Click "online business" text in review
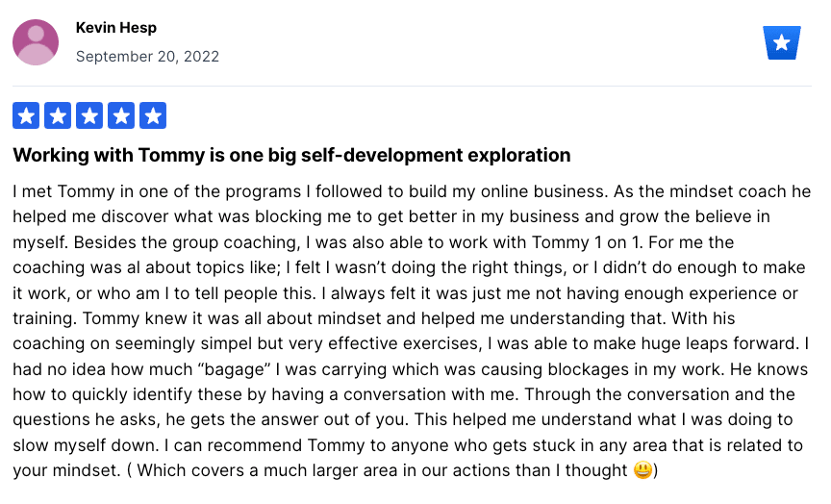Screen dimensions: 831x504 542,191
